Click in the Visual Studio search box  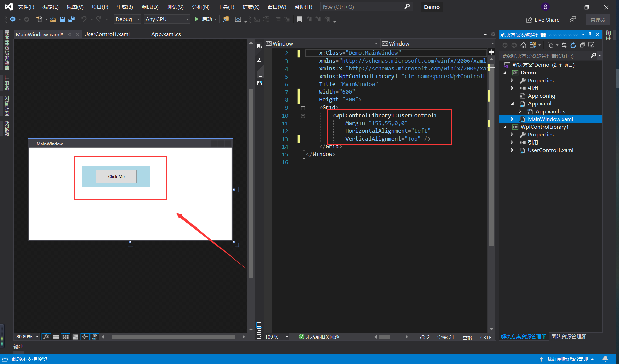pos(364,7)
